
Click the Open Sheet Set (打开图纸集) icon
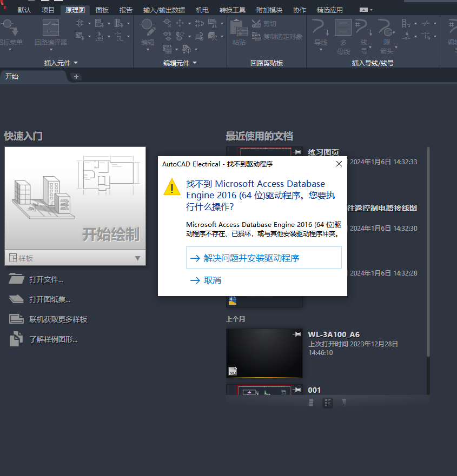click(x=17, y=299)
